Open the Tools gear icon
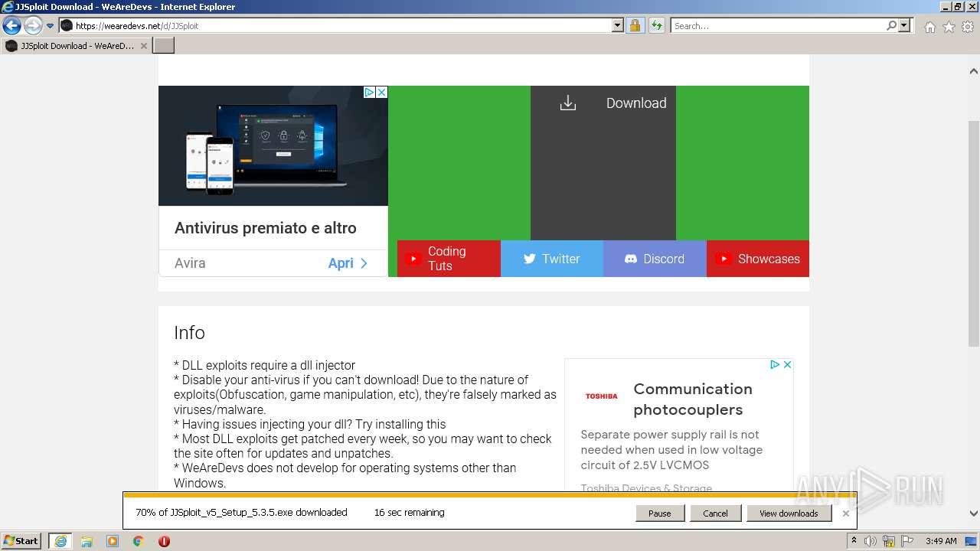980x551 pixels. (x=968, y=27)
